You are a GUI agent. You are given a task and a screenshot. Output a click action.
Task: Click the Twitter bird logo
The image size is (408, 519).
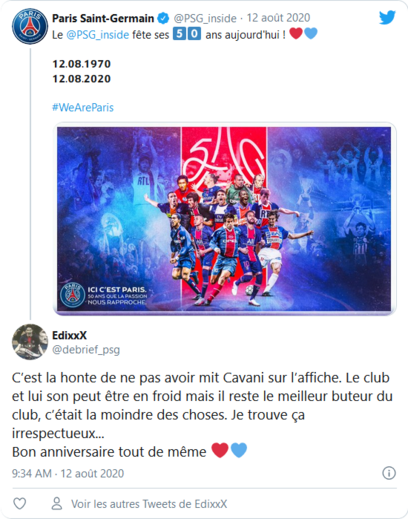pyautogui.click(x=387, y=17)
